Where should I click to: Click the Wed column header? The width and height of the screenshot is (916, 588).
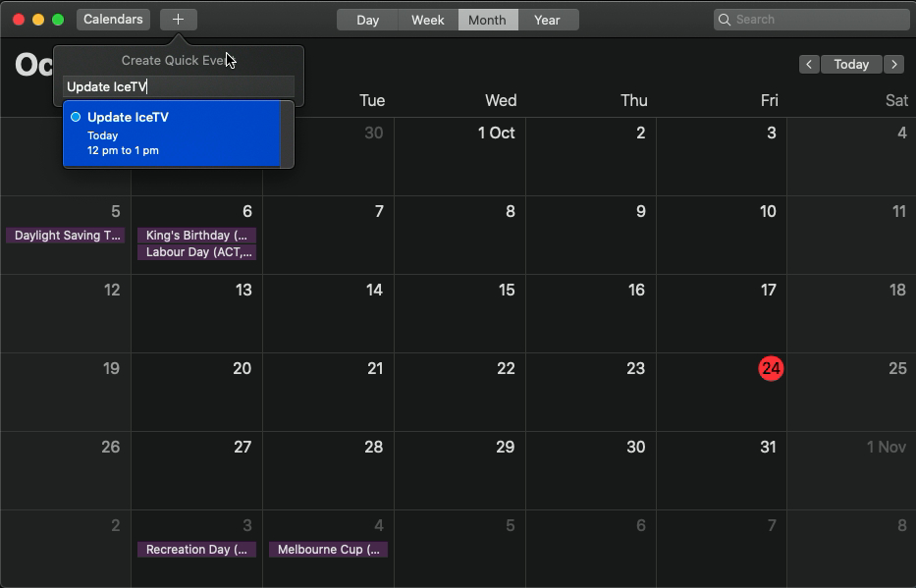pyautogui.click(x=501, y=100)
